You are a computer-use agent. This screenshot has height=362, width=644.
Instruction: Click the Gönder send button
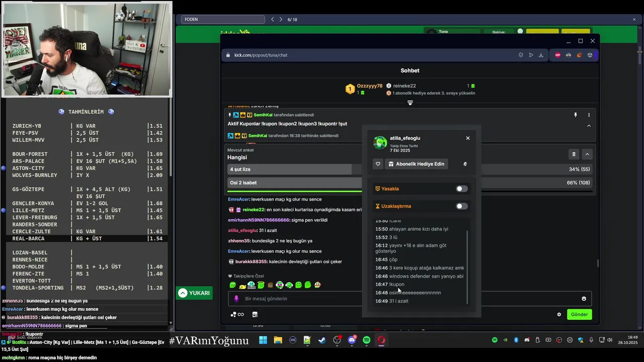[x=579, y=314]
